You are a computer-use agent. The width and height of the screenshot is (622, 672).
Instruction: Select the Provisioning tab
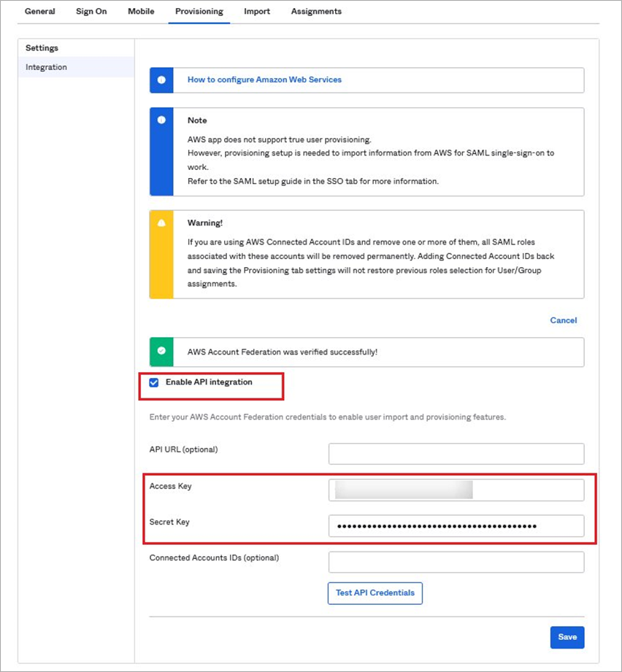(x=199, y=12)
